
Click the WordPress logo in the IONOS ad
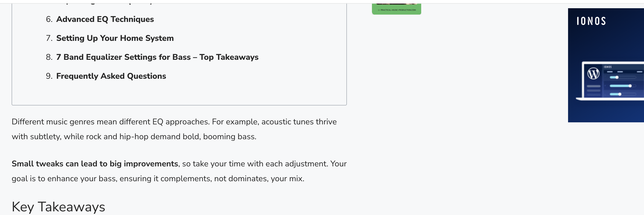pyautogui.click(x=593, y=73)
